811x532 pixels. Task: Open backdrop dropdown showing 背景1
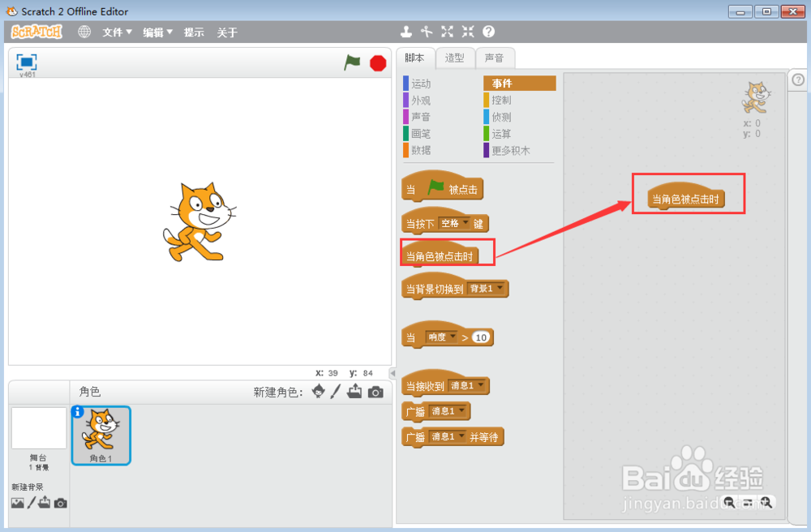pos(486,288)
